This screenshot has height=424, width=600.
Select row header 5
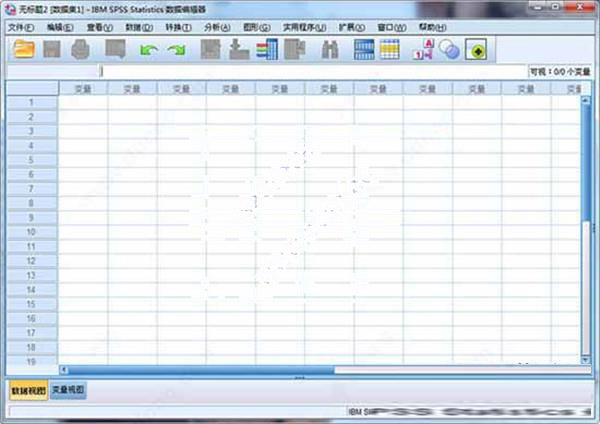click(x=32, y=160)
